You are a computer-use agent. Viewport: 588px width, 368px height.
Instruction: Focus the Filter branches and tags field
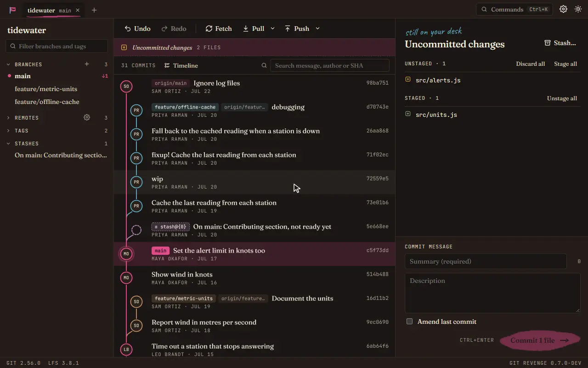coord(57,46)
